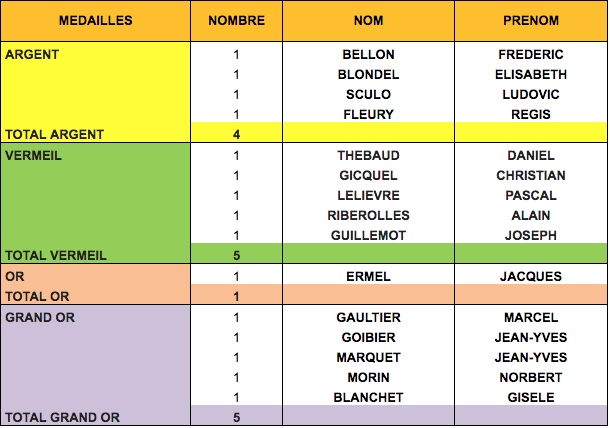Image resolution: width=610 pixels, height=428 pixels.
Task: Select the MEDAILLES header cell
Action: pos(95,21)
